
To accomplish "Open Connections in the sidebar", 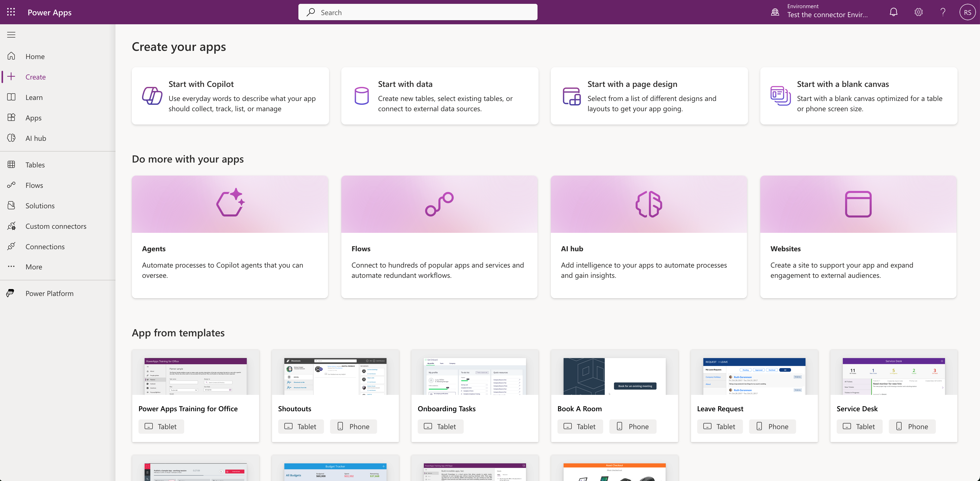I will click(45, 247).
